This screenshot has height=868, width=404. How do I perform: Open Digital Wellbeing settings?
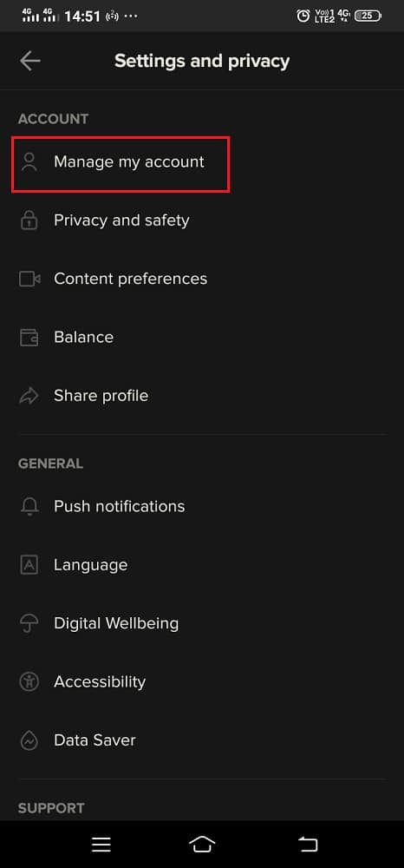tap(202, 623)
